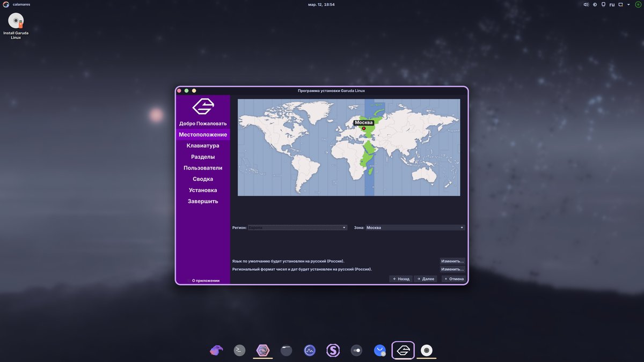The height and width of the screenshot is (362, 644).
Task: Open the toggle-switch settings dock icon
Action: pyautogui.click(x=356, y=350)
